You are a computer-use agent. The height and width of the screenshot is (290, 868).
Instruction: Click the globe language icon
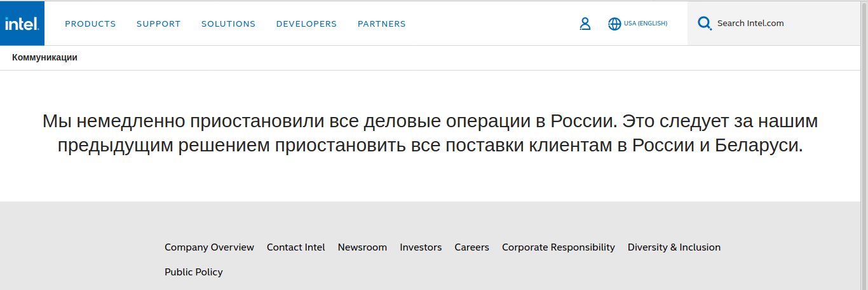point(614,24)
